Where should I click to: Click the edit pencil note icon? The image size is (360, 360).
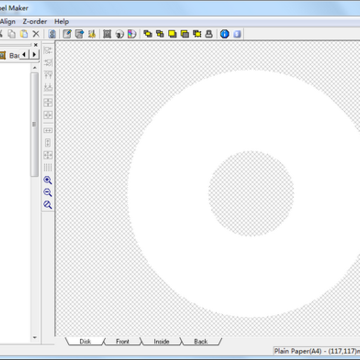point(67,34)
